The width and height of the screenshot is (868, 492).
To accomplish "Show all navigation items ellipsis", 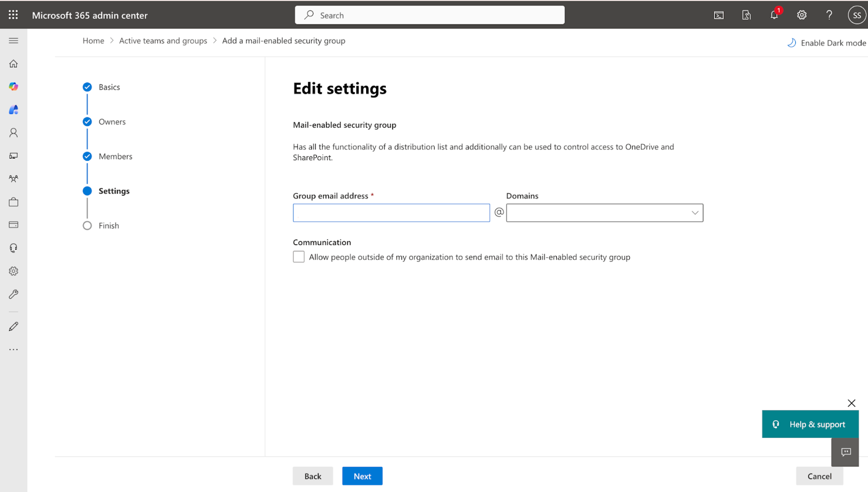I will [14, 350].
